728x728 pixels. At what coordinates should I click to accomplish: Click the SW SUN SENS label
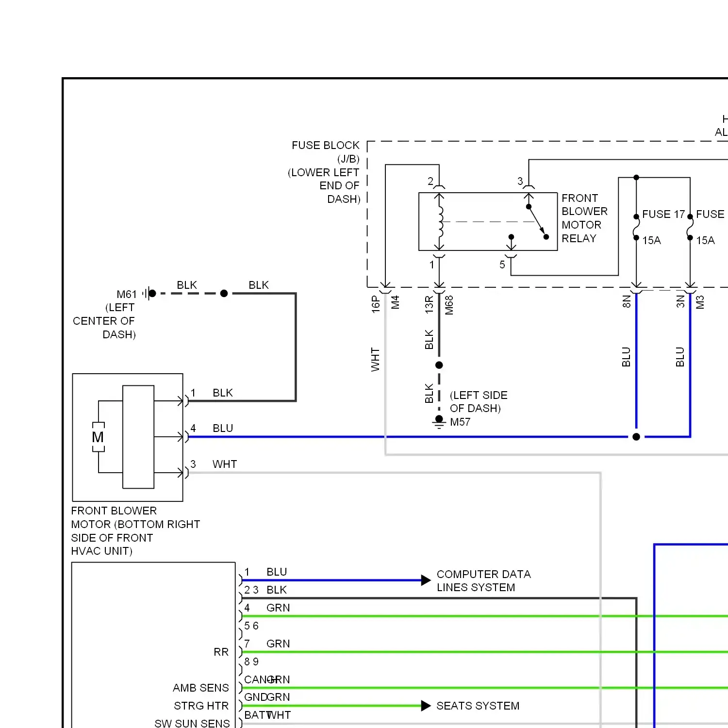pos(192,723)
